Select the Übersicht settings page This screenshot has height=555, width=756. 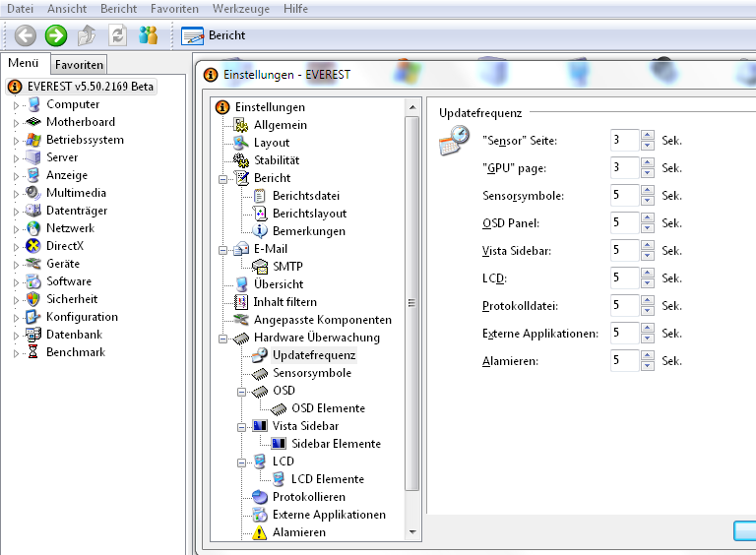point(279,284)
